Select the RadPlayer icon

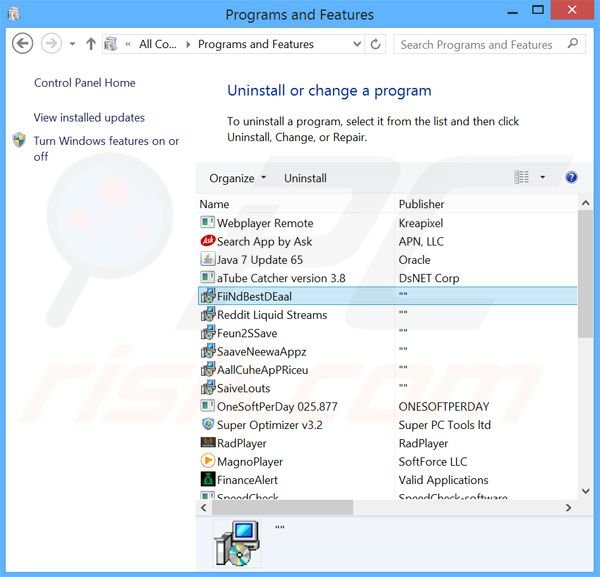(208, 442)
